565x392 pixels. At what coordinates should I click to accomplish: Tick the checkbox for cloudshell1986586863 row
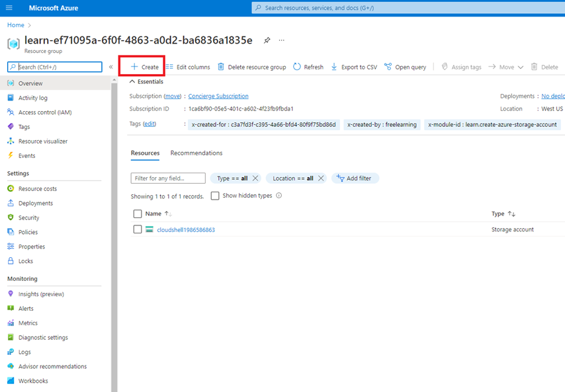pos(138,229)
